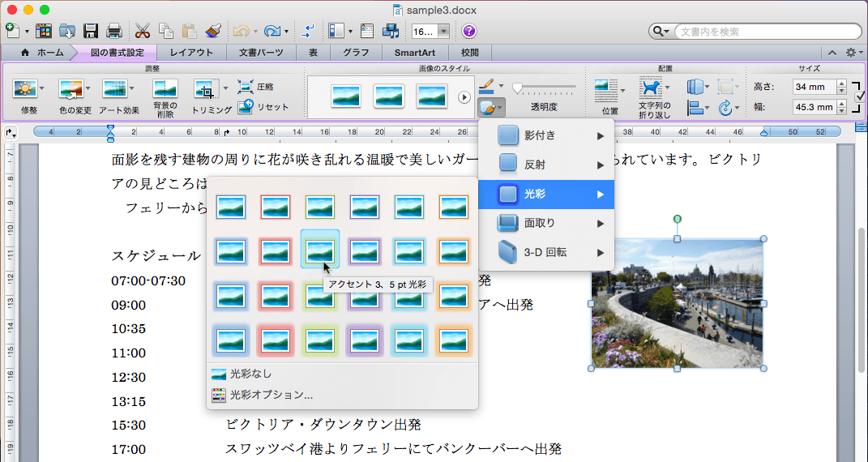The image size is (868, 462).
Task: Click the Print icon
Action: pyautogui.click(x=114, y=32)
